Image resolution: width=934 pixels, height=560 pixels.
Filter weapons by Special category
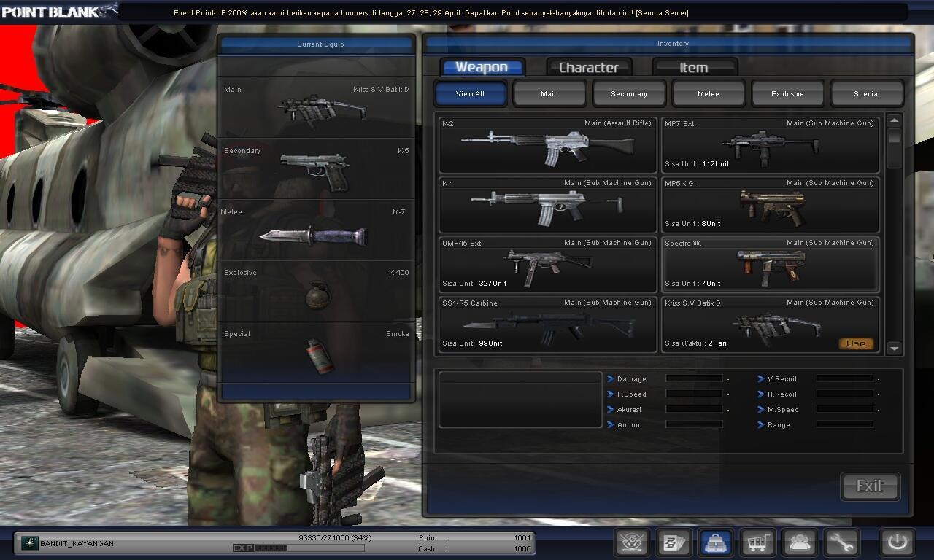867,93
